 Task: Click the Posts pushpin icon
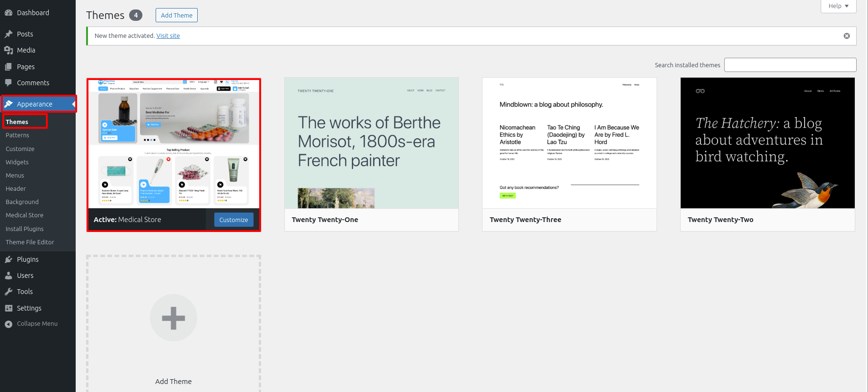[9, 34]
